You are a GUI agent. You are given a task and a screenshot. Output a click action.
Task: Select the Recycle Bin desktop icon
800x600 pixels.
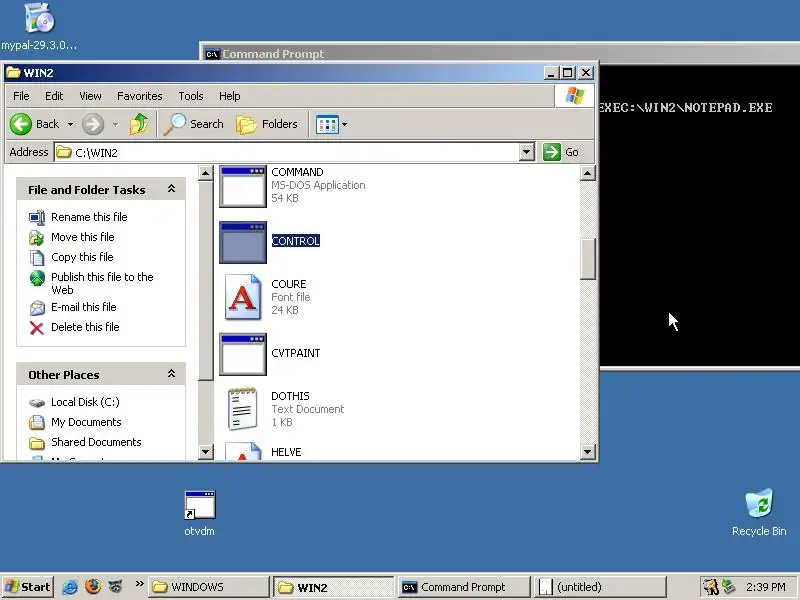coord(759,512)
